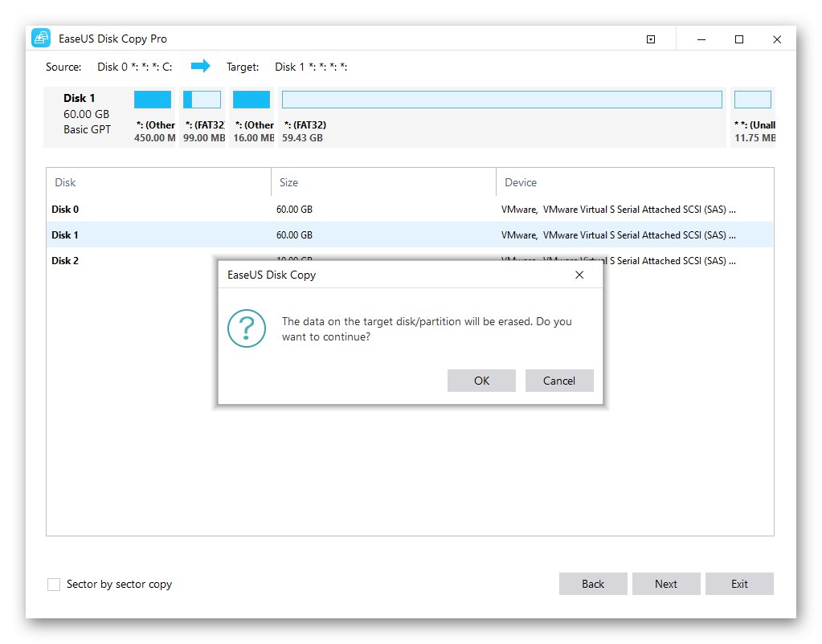
Task: Click the question mark icon in dialog
Action: coord(247,328)
